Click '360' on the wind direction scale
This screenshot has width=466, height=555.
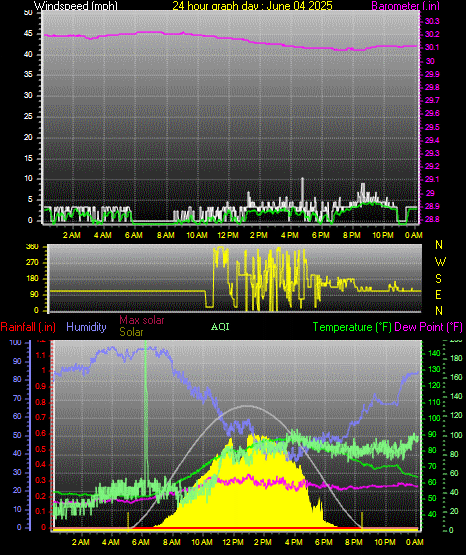coord(32,247)
